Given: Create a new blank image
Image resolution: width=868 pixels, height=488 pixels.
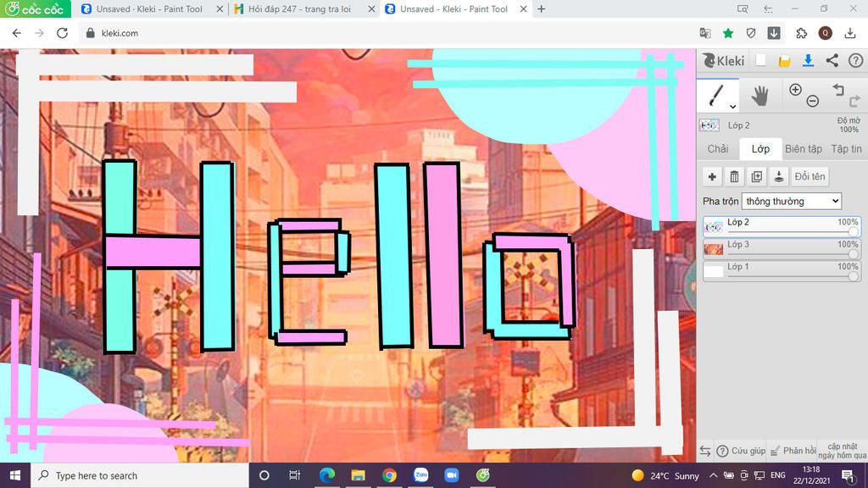Looking at the screenshot, I should coord(760,60).
